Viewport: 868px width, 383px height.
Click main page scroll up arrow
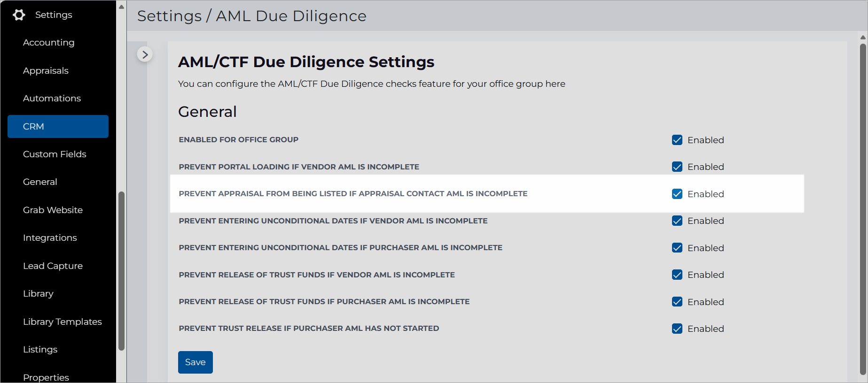click(863, 37)
